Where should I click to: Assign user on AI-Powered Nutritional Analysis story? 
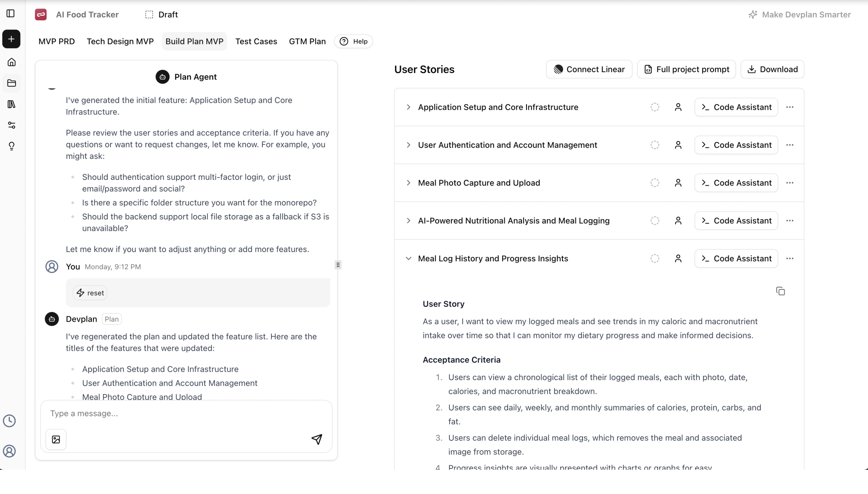point(678,221)
